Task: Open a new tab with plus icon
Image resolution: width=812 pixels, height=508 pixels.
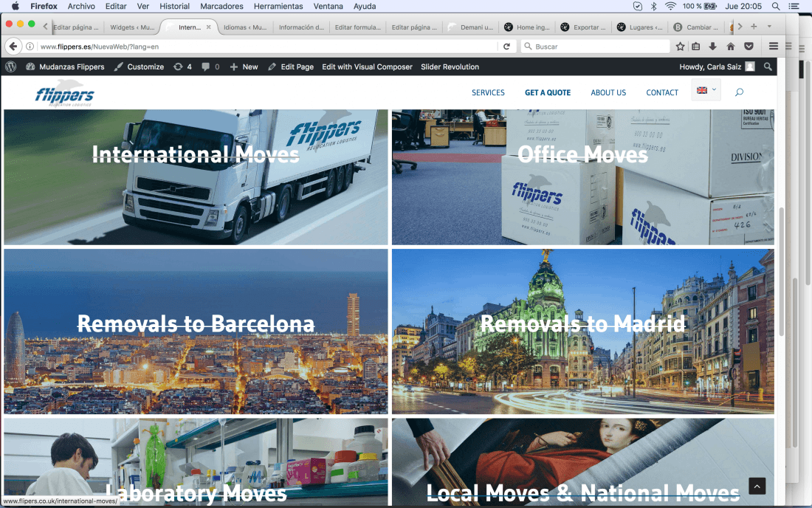Action: tap(754, 27)
